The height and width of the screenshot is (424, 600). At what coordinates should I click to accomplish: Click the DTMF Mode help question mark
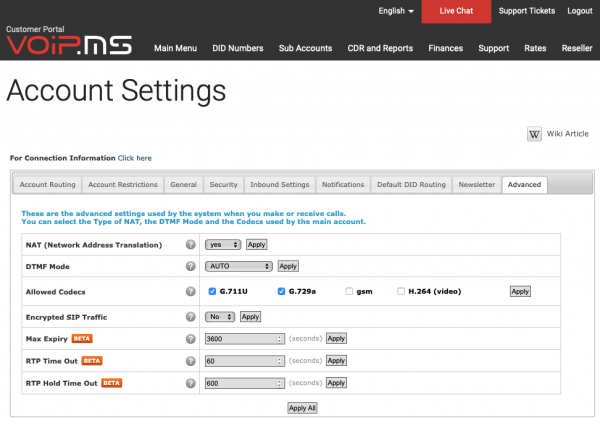click(x=191, y=266)
